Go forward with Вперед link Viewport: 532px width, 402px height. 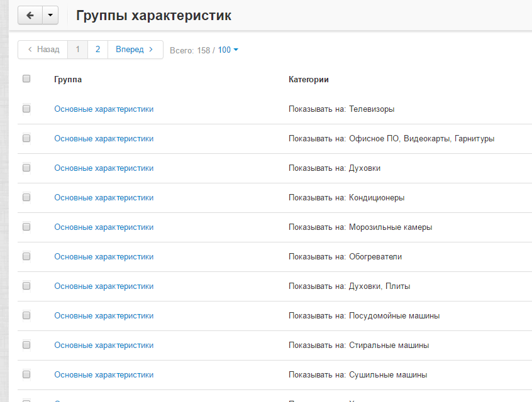tap(135, 50)
